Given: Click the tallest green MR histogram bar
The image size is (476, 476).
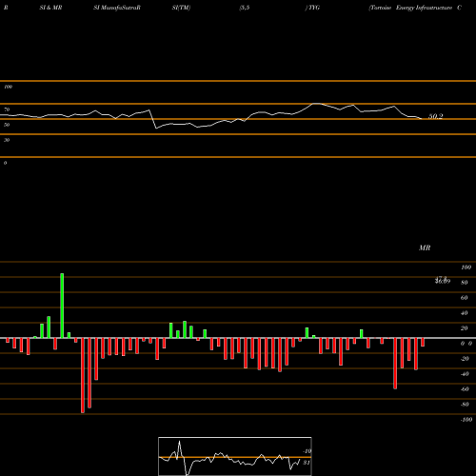Looking at the screenshot, I should click(x=62, y=306).
